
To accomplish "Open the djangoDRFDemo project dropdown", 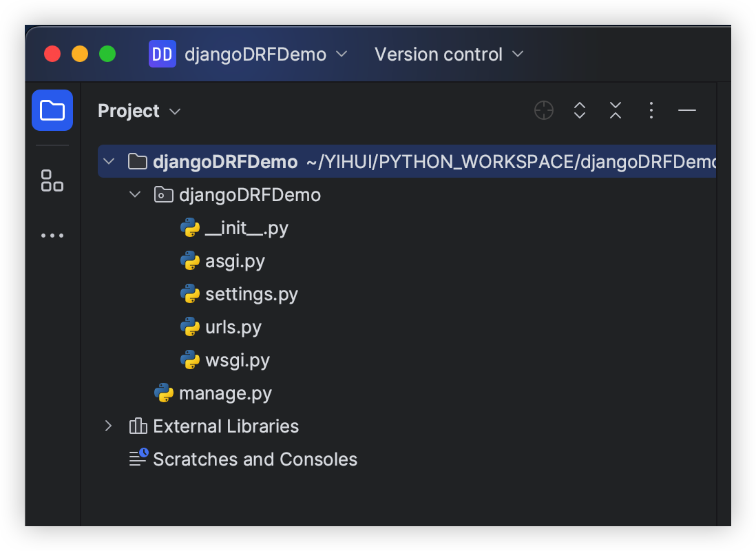I will coord(265,54).
